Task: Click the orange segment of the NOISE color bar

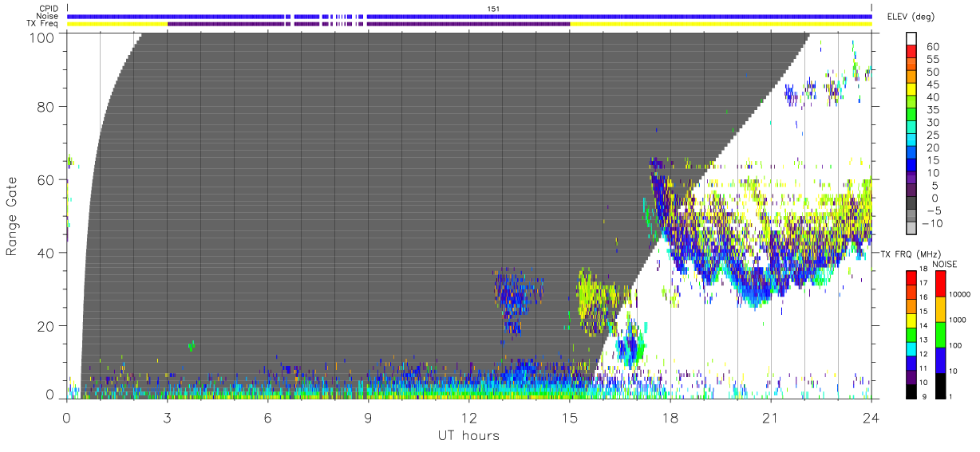Action: click(x=940, y=308)
